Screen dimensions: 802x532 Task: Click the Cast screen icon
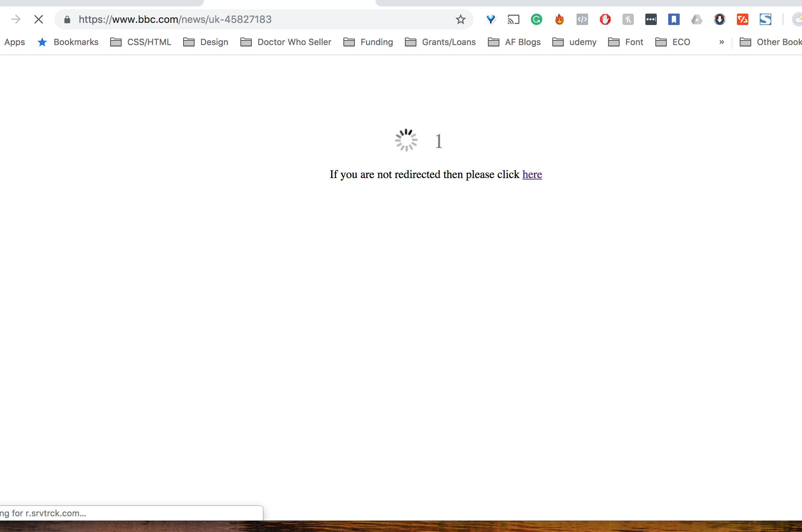coord(513,19)
